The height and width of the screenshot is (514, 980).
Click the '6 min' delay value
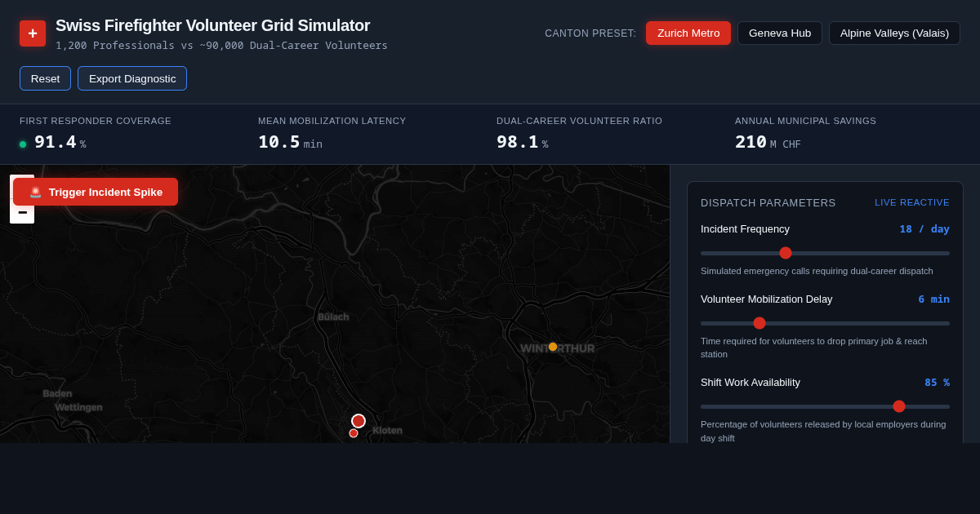click(x=933, y=299)
